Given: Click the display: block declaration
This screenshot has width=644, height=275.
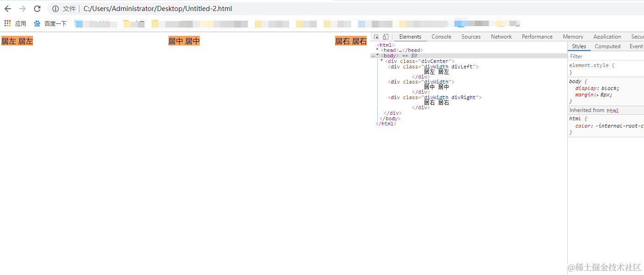Looking at the screenshot, I should [x=597, y=88].
